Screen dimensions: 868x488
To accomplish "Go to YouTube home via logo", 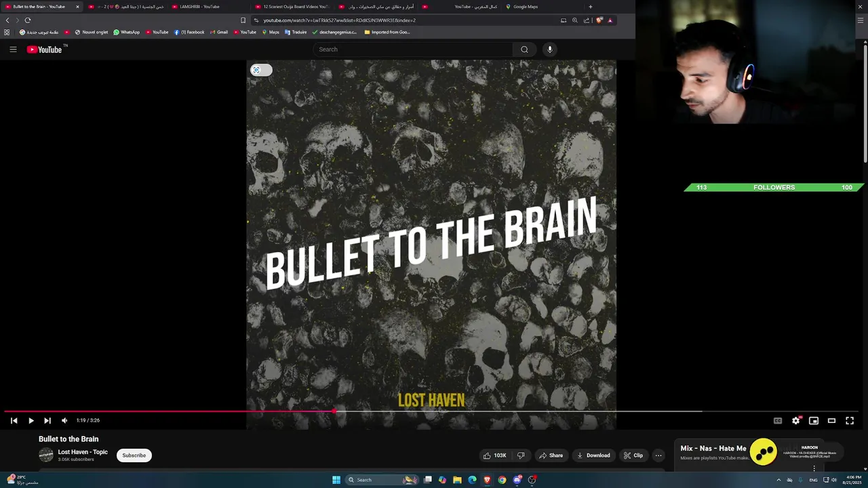I will pos(45,49).
